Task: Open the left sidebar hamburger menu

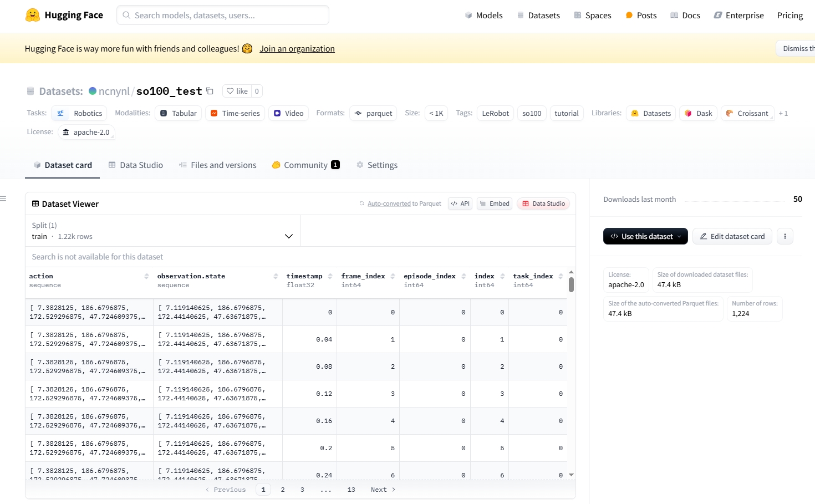Action: (3, 198)
